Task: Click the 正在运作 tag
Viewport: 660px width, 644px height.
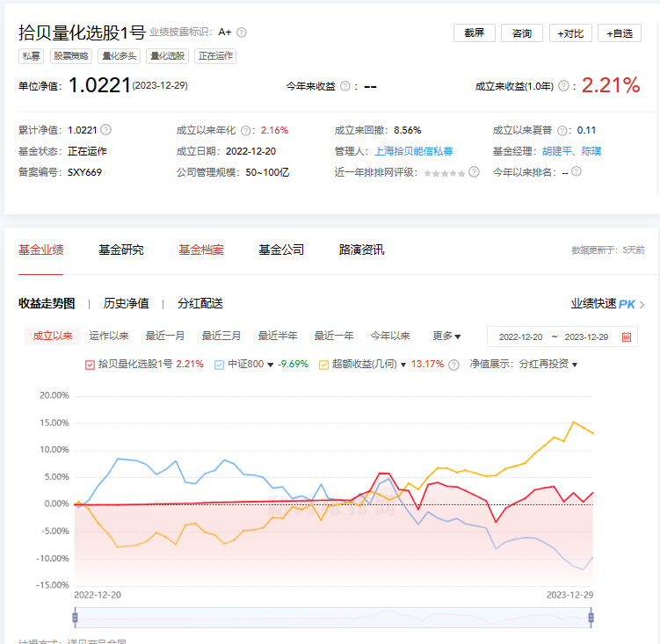Action: (x=215, y=56)
